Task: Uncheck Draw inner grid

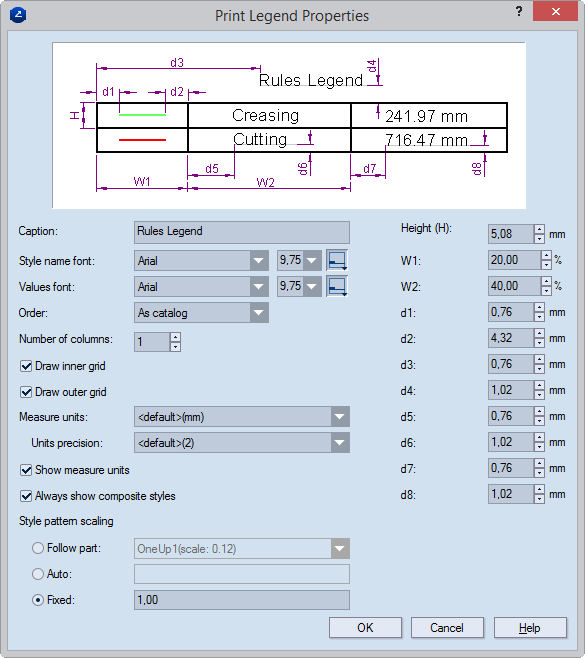Action: click(x=26, y=366)
